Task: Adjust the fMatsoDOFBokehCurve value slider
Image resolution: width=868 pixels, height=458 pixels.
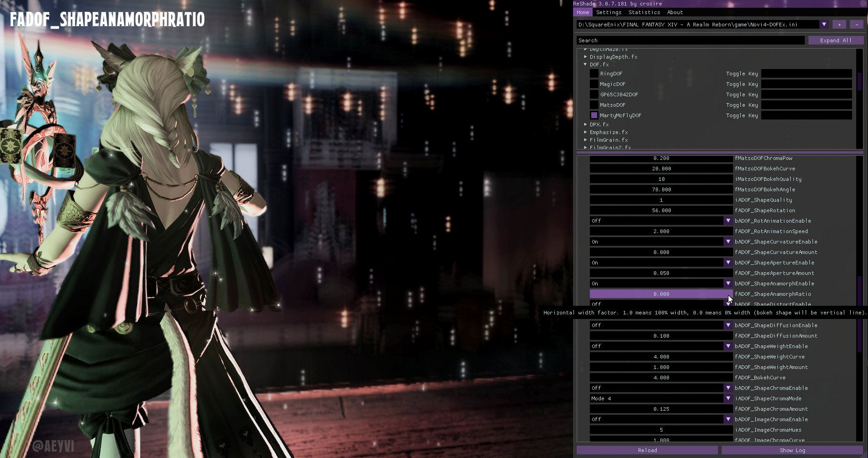Action: (x=661, y=169)
